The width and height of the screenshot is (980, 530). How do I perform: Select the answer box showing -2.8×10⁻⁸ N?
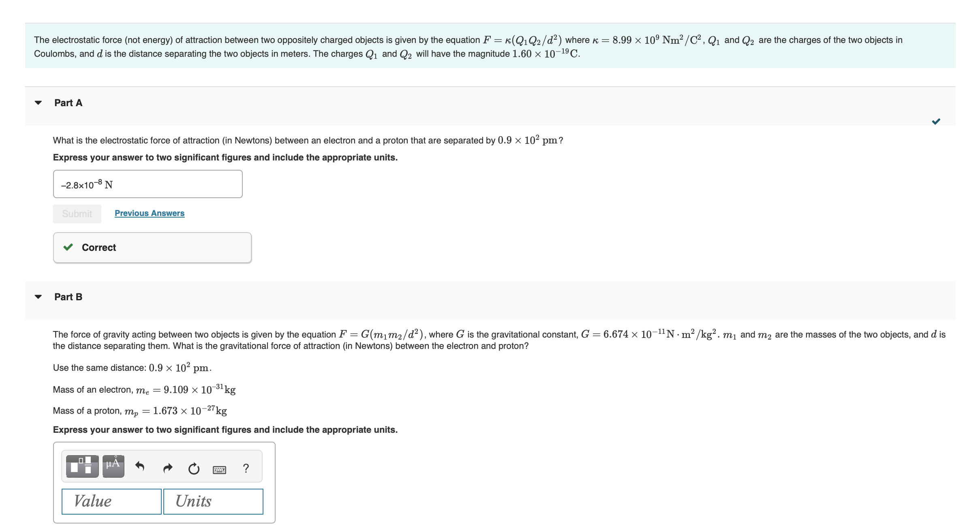coord(147,184)
